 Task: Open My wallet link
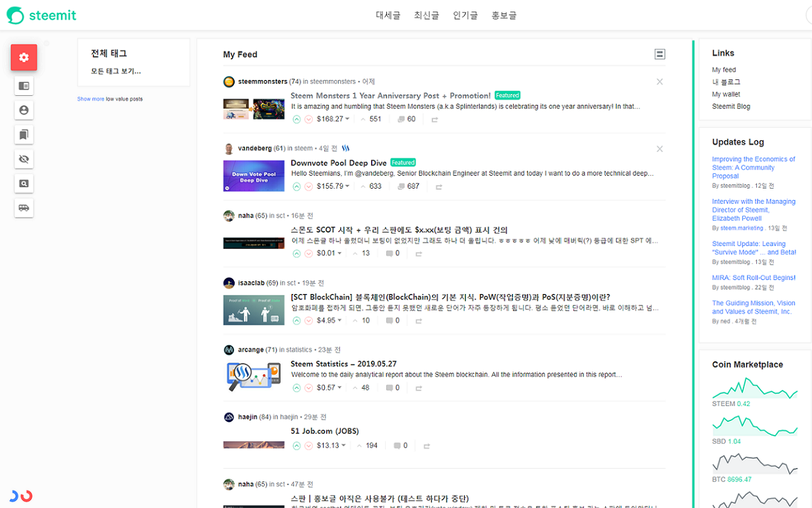(726, 94)
